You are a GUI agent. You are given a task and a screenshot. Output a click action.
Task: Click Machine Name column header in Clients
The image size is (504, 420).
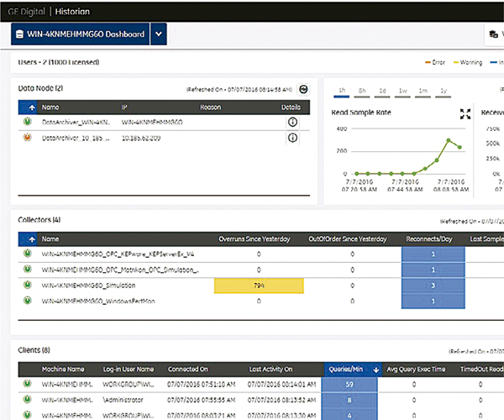[x=63, y=370]
